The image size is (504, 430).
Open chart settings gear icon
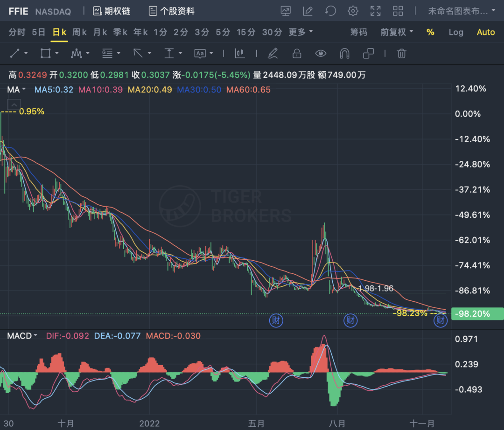[x=353, y=11]
